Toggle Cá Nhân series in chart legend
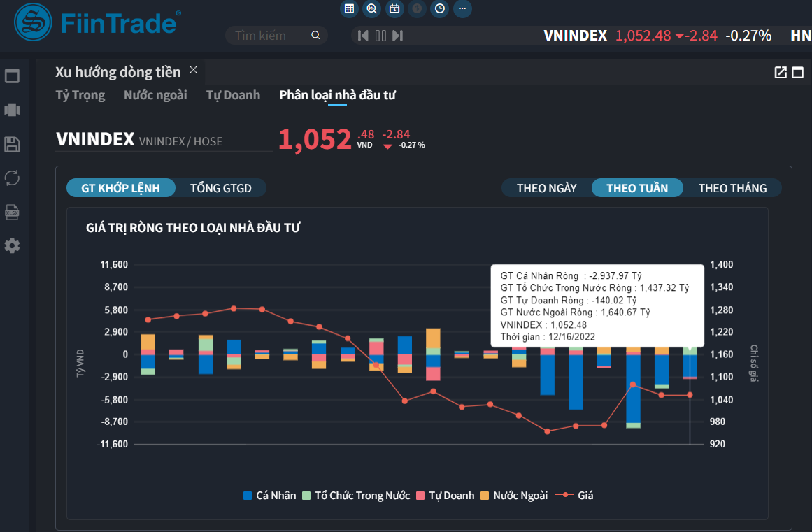This screenshot has width=812, height=532. click(x=266, y=496)
